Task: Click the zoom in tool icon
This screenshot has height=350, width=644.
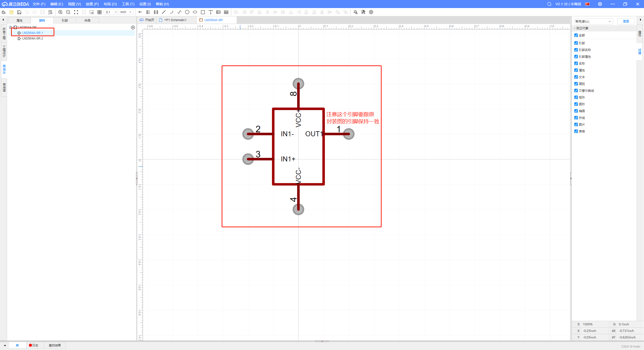Action: pos(60,12)
